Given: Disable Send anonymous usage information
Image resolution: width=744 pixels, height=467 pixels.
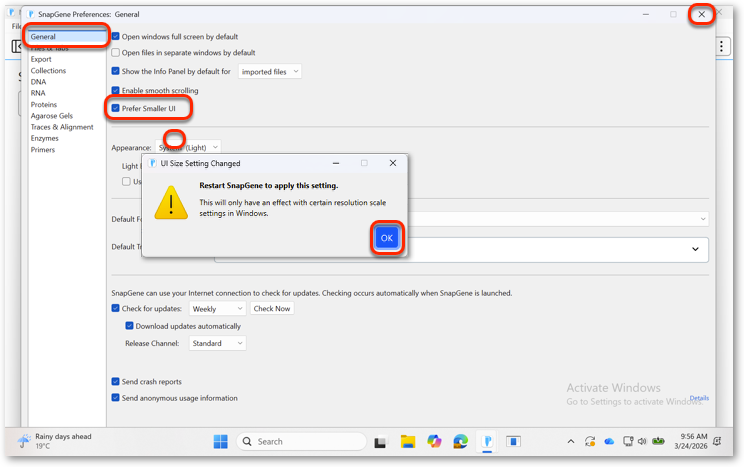Looking at the screenshot, I should click(115, 397).
